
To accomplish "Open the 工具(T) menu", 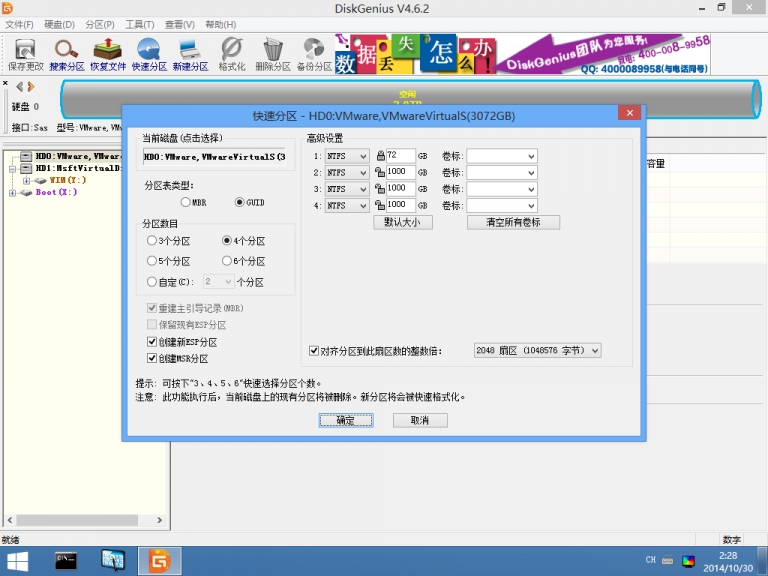I will [x=140, y=24].
